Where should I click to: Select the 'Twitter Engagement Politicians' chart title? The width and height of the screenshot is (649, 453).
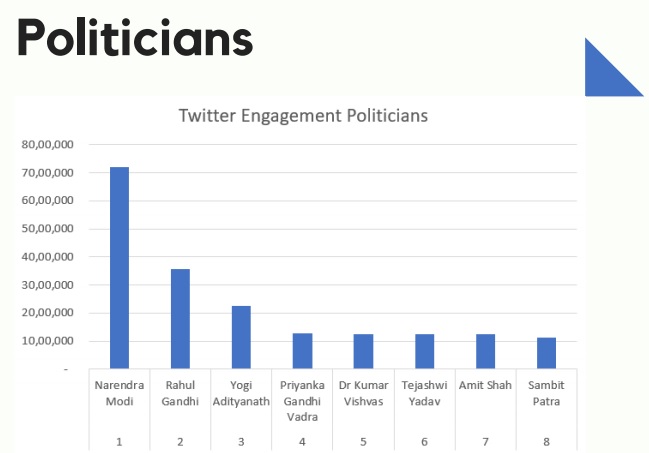pos(303,116)
